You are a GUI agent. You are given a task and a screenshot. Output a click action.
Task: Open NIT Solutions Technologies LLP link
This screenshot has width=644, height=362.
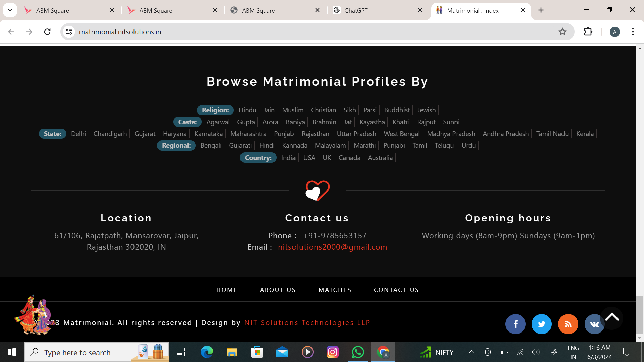(x=307, y=322)
